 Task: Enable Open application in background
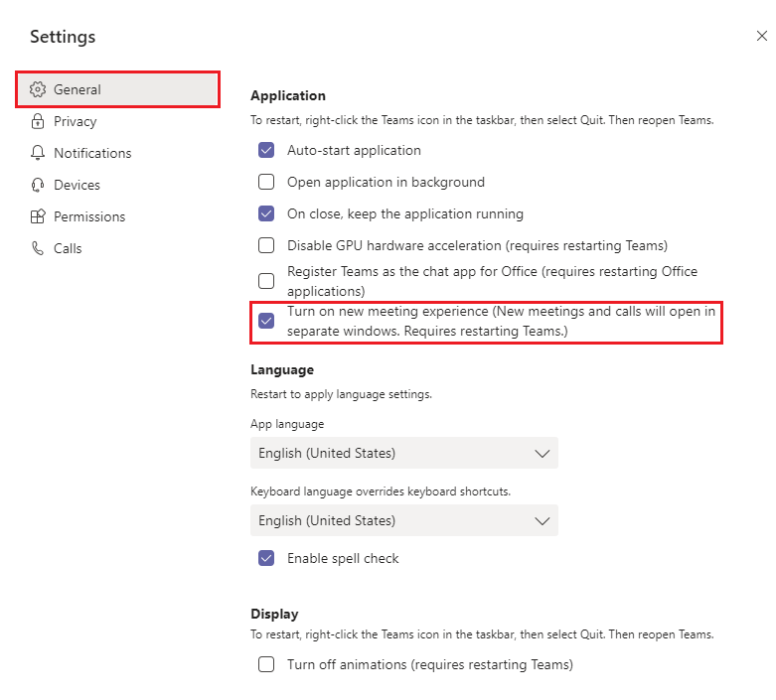tap(266, 182)
